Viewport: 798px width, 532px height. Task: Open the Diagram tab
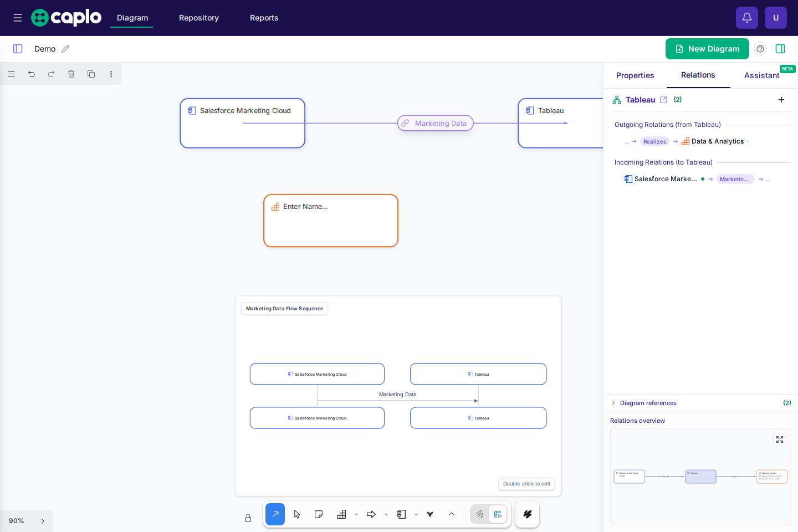pos(132,18)
